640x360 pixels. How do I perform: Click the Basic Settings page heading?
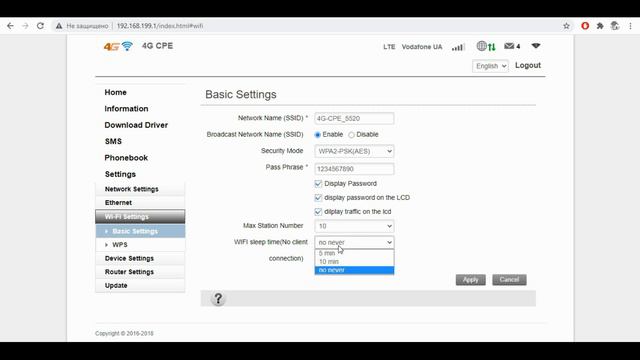click(x=241, y=95)
